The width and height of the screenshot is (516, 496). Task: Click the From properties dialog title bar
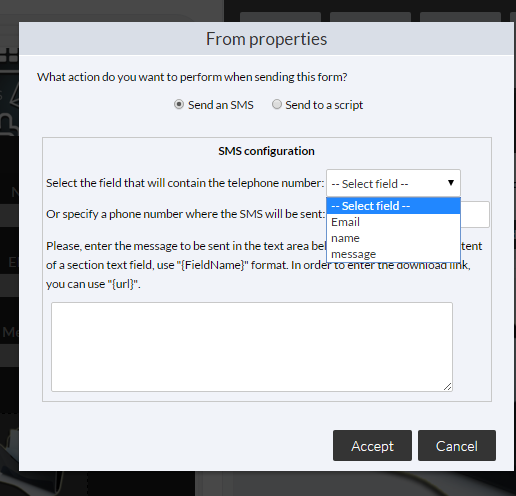(266, 39)
